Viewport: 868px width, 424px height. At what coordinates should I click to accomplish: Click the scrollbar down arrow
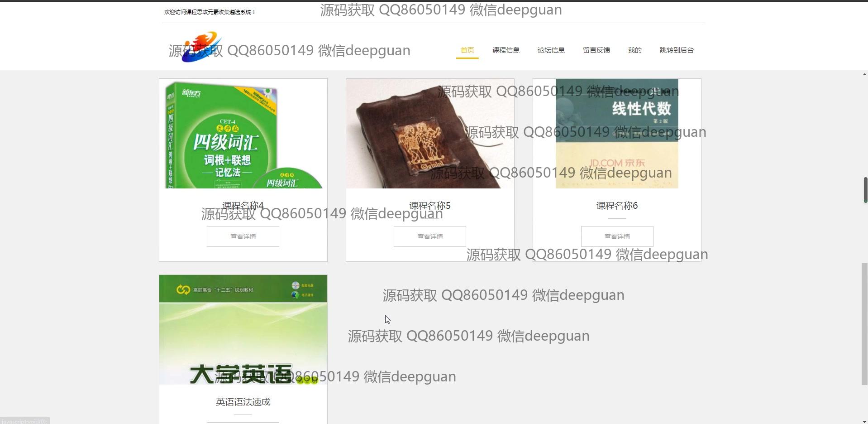click(x=864, y=422)
